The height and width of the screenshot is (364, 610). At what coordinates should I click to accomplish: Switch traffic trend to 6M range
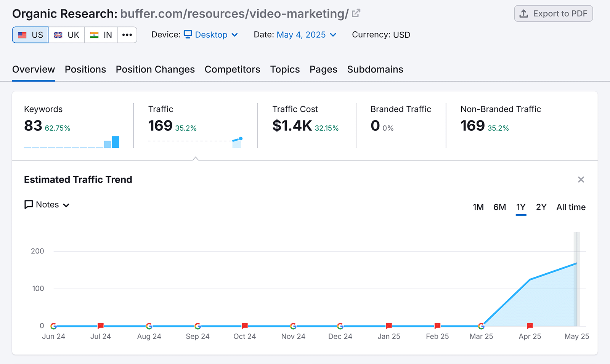pyautogui.click(x=499, y=207)
